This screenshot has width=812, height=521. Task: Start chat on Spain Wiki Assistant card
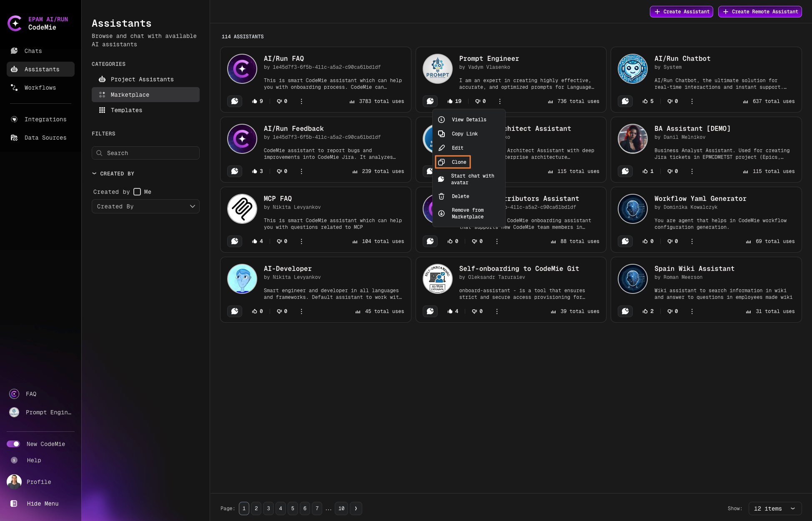pyautogui.click(x=625, y=311)
